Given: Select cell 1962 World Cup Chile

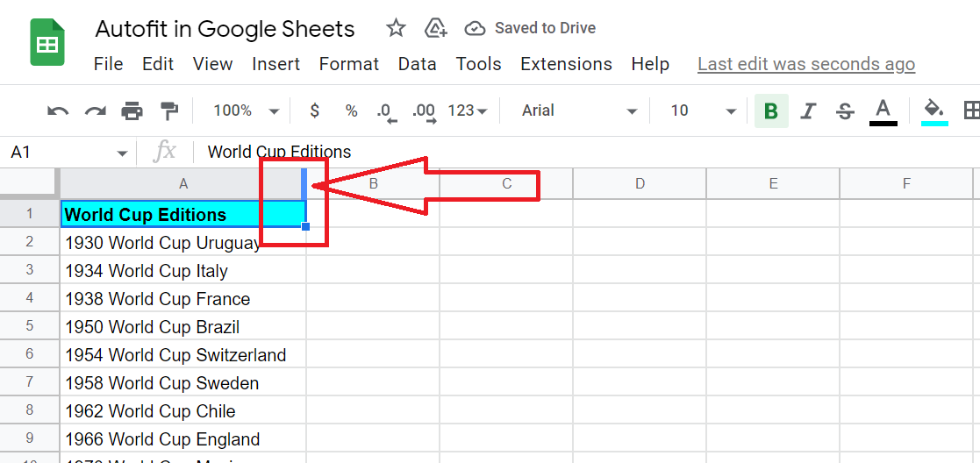Looking at the screenshot, I should point(183,410).
